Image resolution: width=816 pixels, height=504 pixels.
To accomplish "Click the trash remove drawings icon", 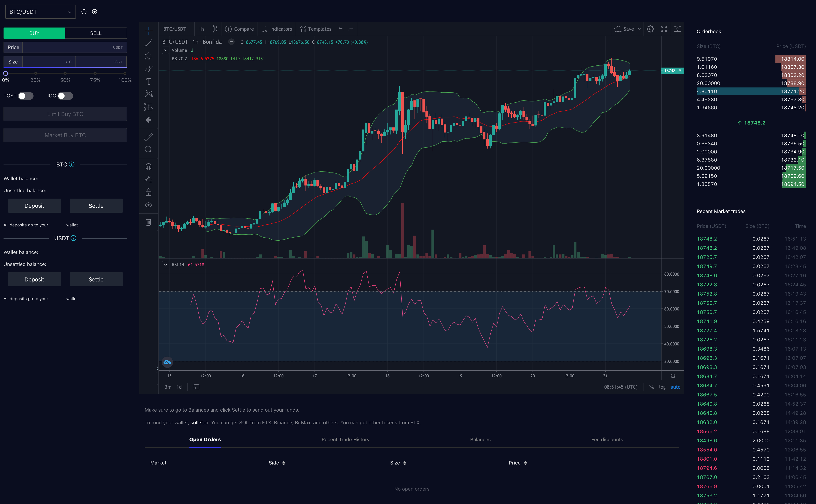I will click(148, 222).
